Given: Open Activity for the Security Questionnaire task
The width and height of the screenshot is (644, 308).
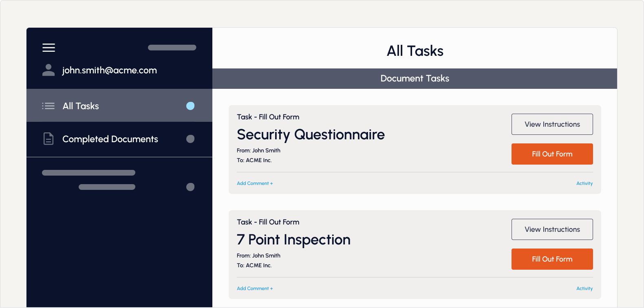Looking at the screenshot, I should pos(584,183).
